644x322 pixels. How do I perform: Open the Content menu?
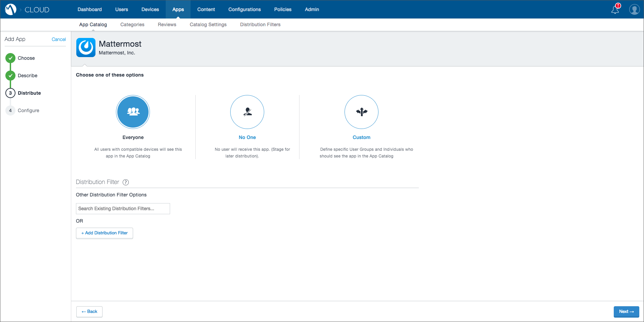(206, 9)
